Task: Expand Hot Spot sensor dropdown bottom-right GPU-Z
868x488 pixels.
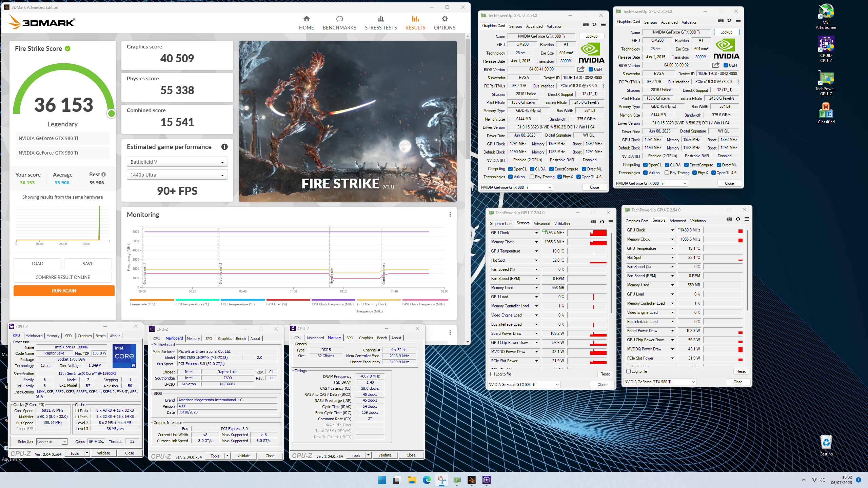Action: pyautogui.click(x=672, y=258)
